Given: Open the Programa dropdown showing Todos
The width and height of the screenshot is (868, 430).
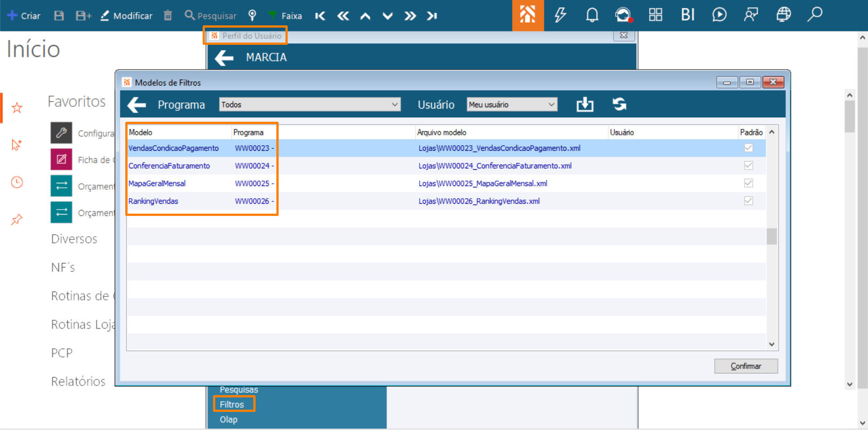Looking at the screenshot, I should pyautogui.click(x=310, y=105).
